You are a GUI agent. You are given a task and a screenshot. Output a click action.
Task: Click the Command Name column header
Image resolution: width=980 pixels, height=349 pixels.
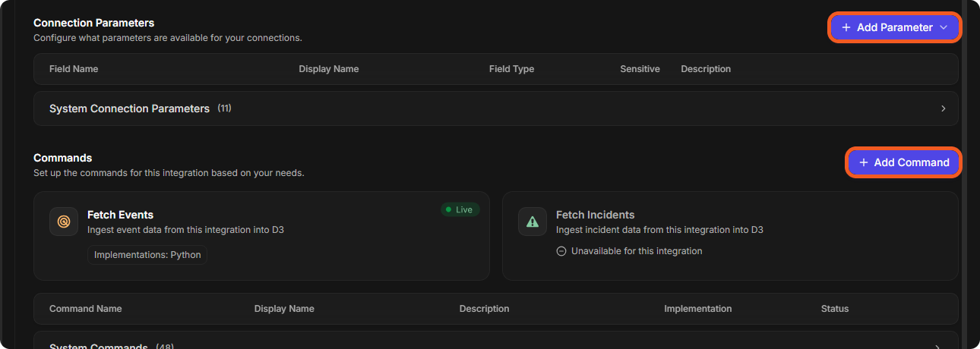85,309
